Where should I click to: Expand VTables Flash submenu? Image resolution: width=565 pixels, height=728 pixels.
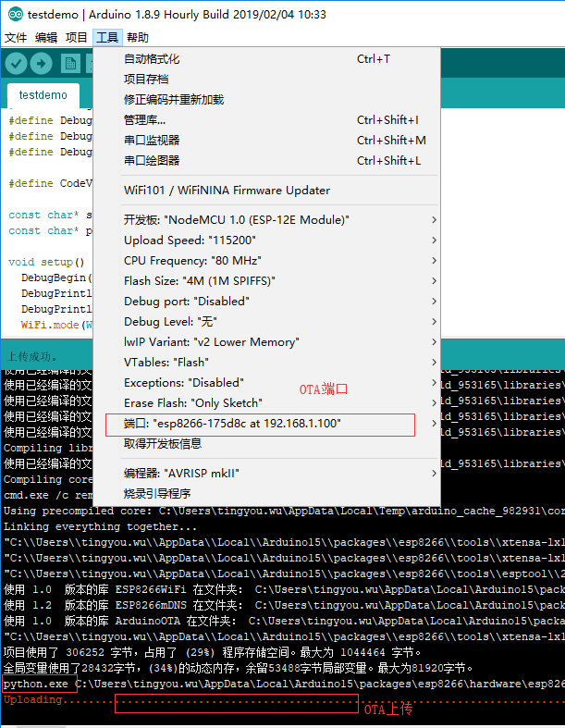pyautogui.click(x=266, y=362)
